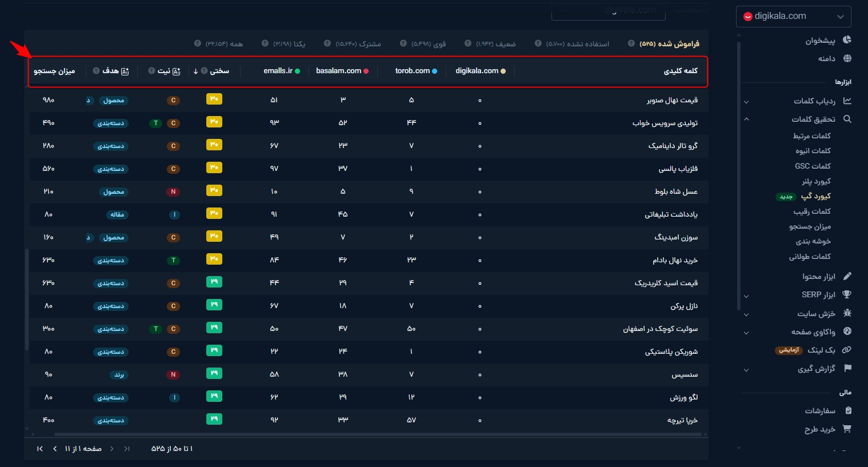Click the دامنه globe icon
868x467 pixels.
pos(847,58)
